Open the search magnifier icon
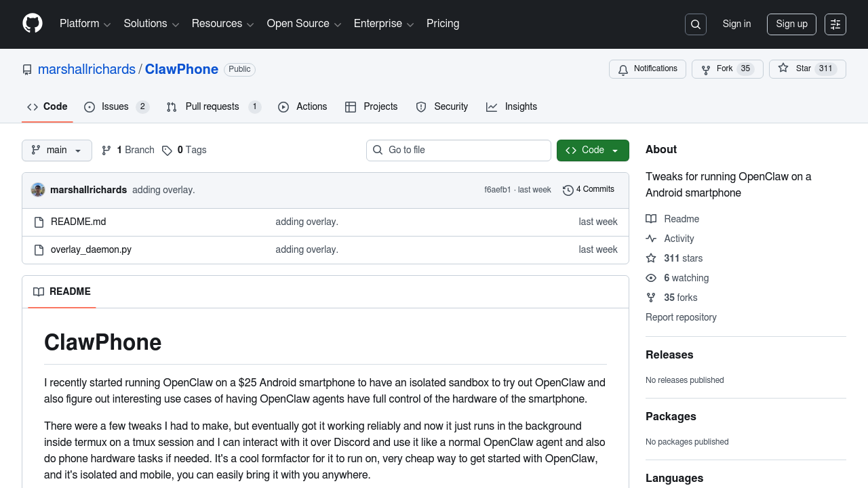868x488 pixels. coord(696,24)
